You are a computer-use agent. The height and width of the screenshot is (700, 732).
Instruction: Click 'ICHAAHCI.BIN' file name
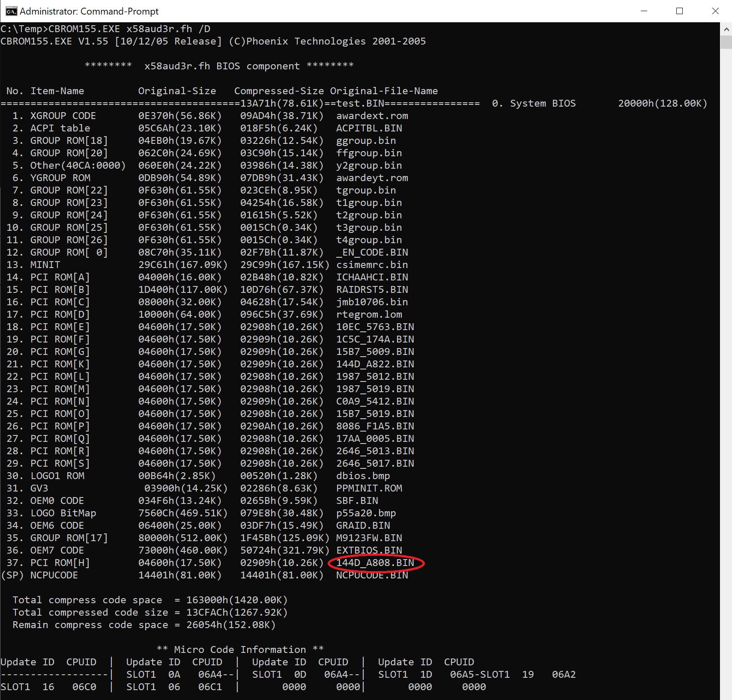[372, 277]
